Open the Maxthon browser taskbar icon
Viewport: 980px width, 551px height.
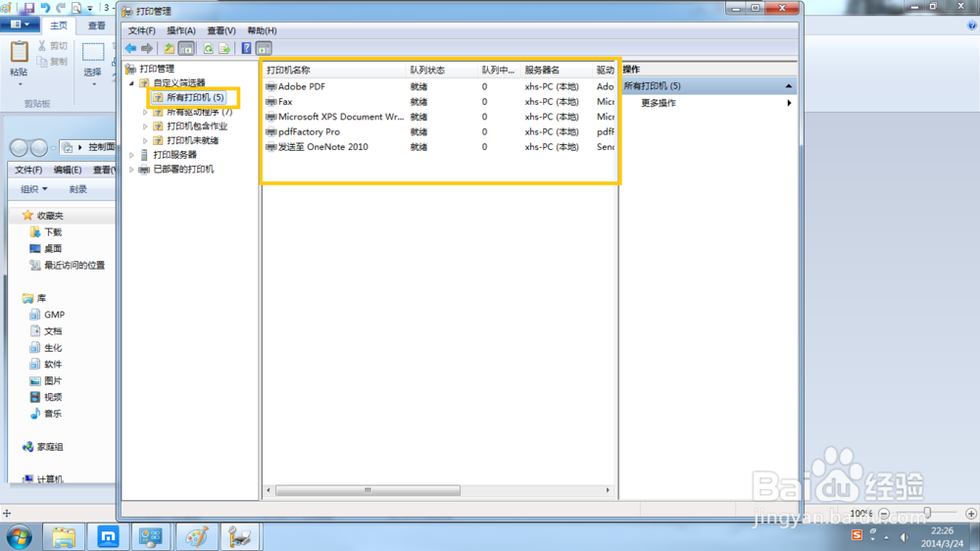pos(108,536)
